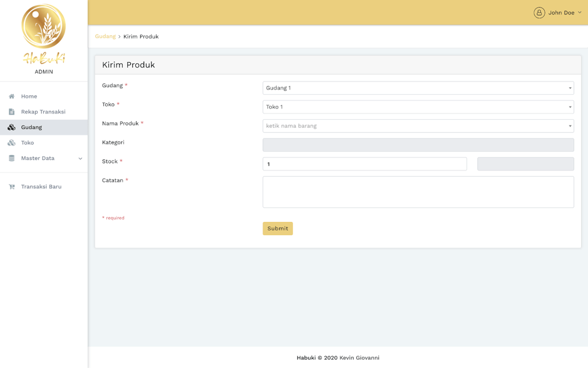588x368 pixels.
Task: Expand the Master Data submenu chevron
Action: [80, 159]
